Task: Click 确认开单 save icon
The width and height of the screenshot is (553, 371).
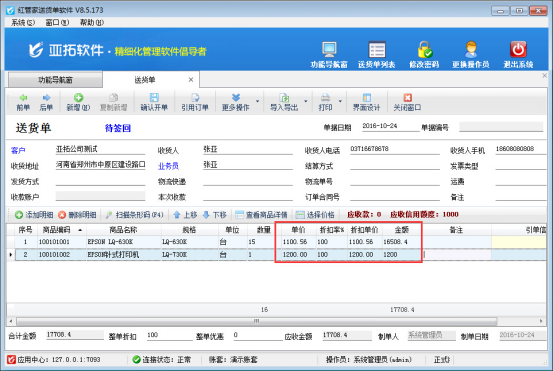Action: click(x=154, y=98)
